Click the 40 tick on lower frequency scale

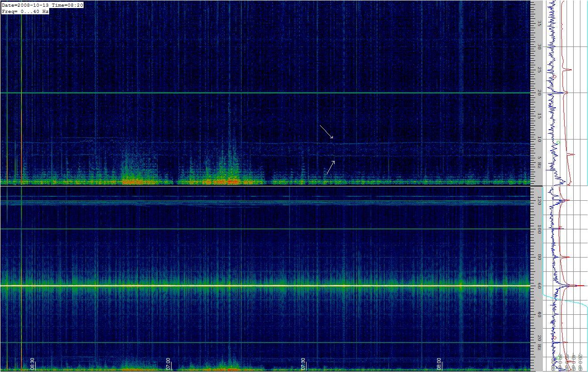(539, 315)
